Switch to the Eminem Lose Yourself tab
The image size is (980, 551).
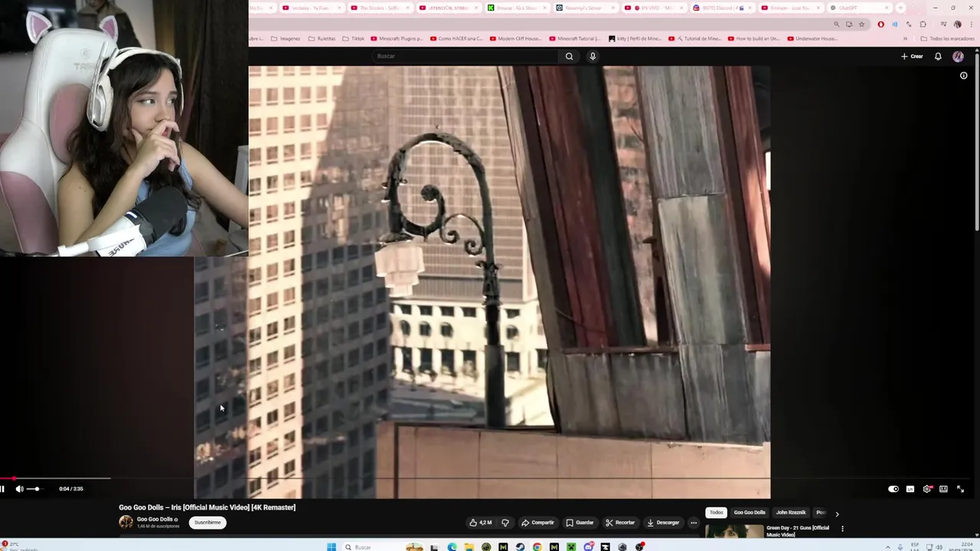coord(792,8)
